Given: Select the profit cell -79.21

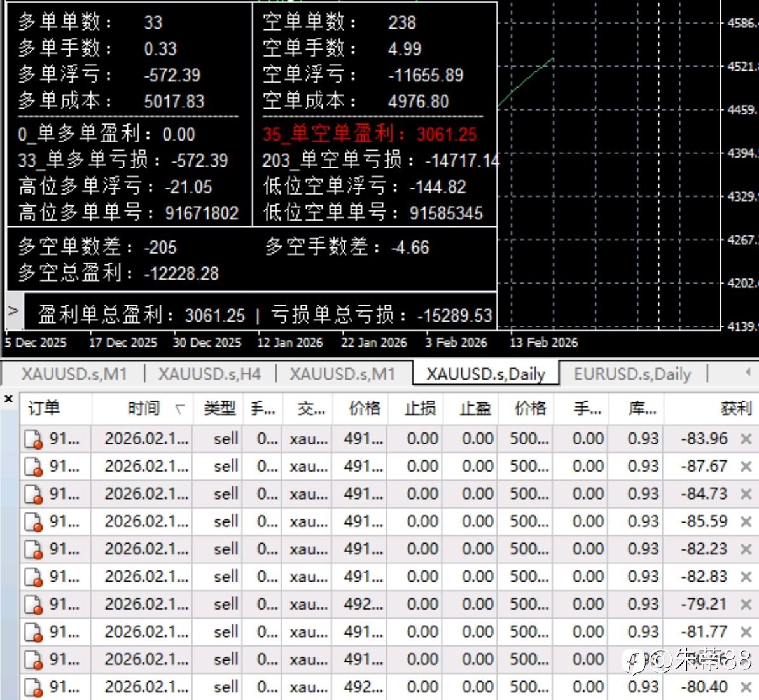Looking at the screenshot, I should tap(704, 604).
